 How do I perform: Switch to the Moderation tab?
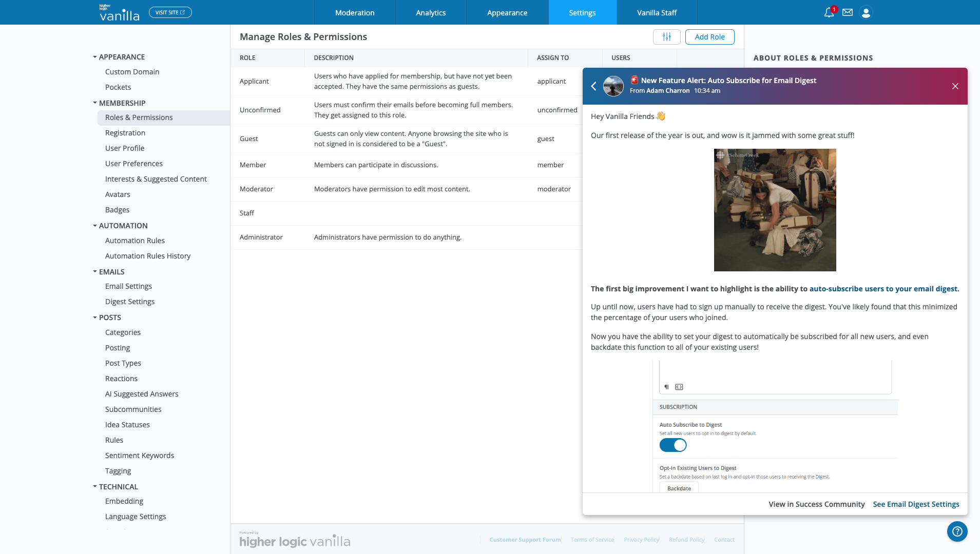[x=355, y=12]
